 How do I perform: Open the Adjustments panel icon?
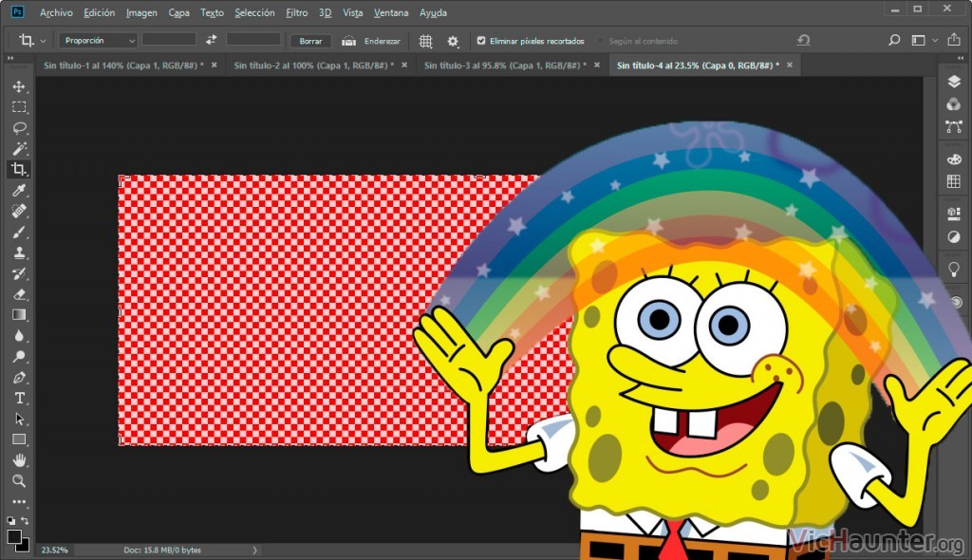[x=953, y=237]
